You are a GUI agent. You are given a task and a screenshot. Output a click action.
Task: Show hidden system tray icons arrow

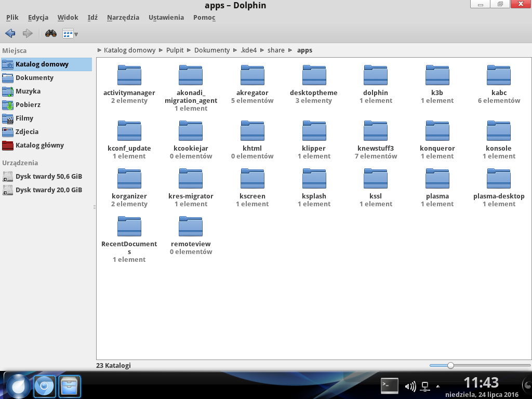point(437,386)
